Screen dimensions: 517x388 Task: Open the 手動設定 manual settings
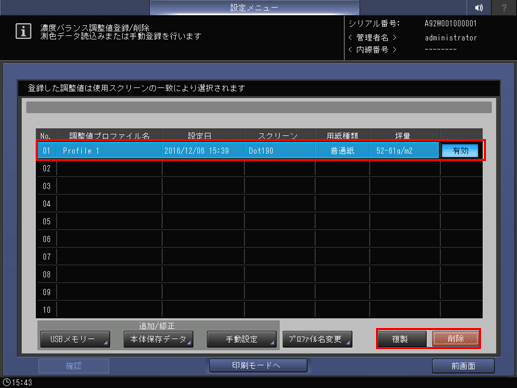tap(241, 339)
